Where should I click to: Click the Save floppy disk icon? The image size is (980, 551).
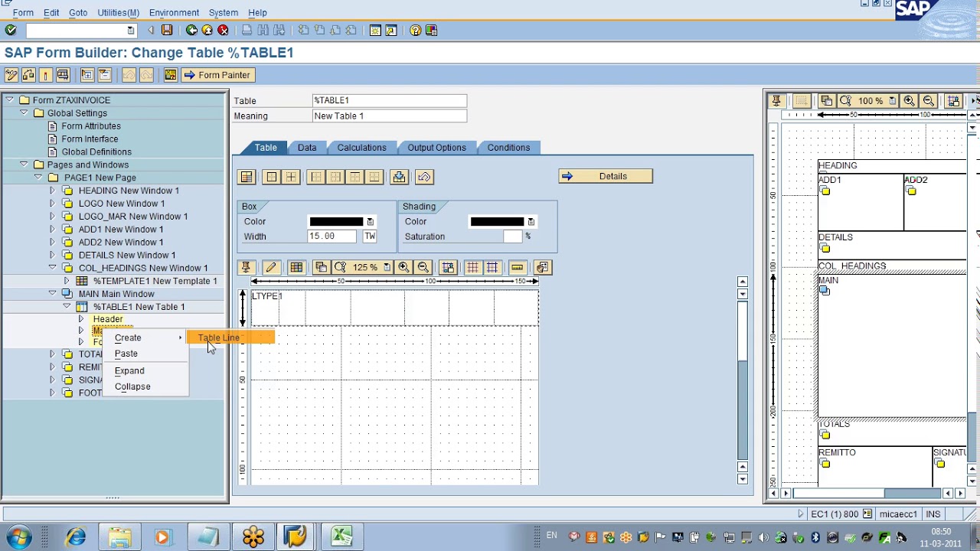coord(167,30)
